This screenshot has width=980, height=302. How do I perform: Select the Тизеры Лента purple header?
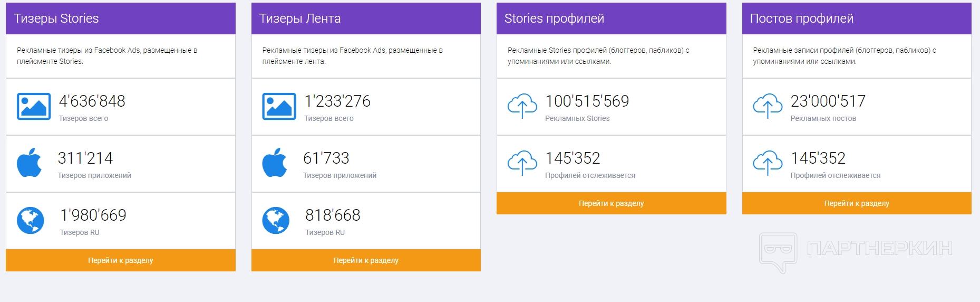[366, 18]
